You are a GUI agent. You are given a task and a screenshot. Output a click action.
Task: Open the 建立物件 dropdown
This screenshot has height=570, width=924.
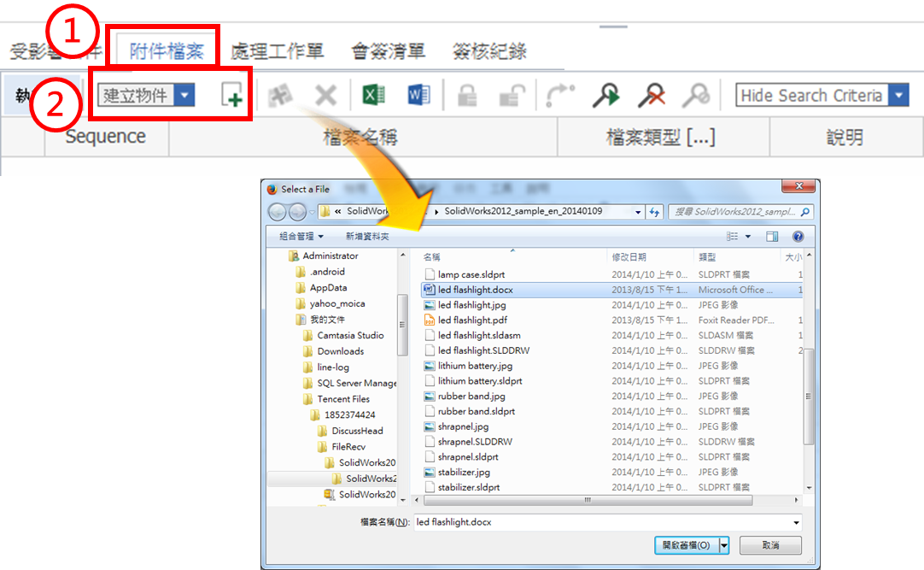(x=184, y=95)
